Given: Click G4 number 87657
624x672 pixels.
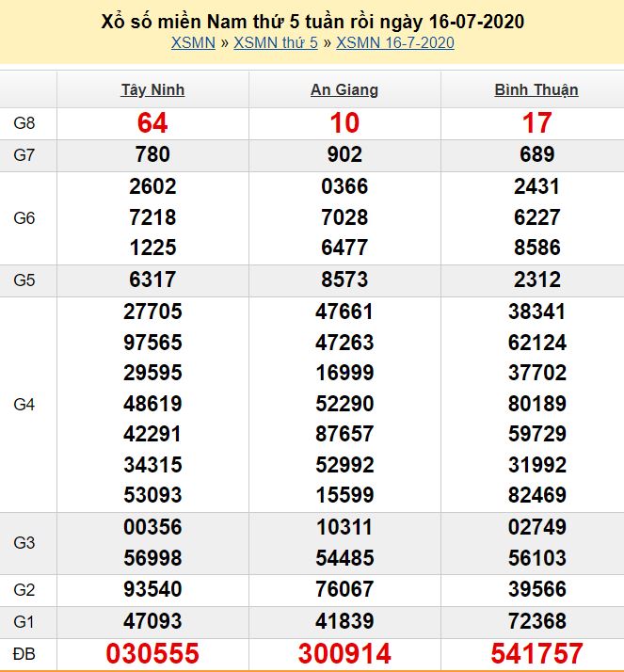Looking at the screenshot, I should coord(344,434).
